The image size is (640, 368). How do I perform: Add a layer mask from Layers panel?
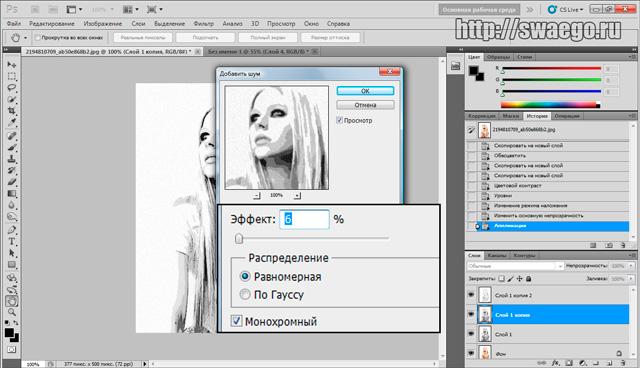click(x=569, y=363)
